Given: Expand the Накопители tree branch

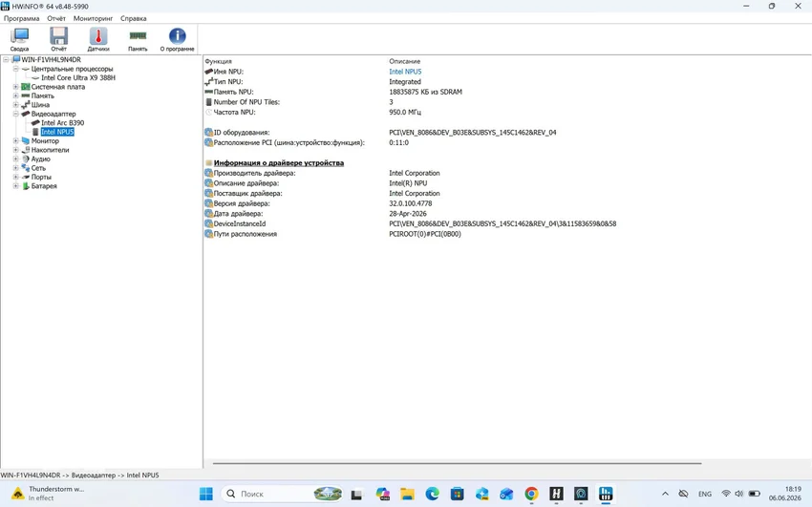Looking at the screenshot, I should pyautogui.click(x=15, y=150).
